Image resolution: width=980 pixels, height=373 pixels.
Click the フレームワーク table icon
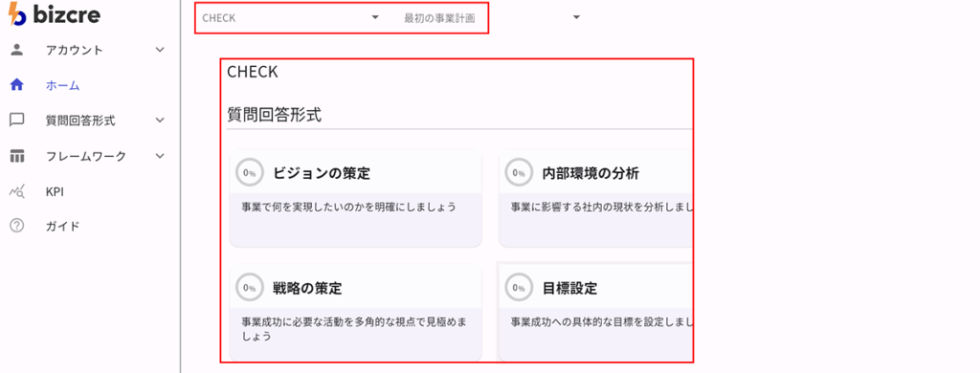click(17, 156)
